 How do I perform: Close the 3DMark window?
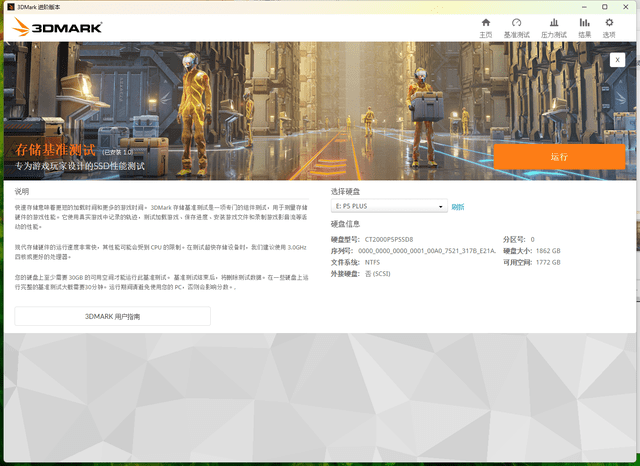[x=625, y=7]
